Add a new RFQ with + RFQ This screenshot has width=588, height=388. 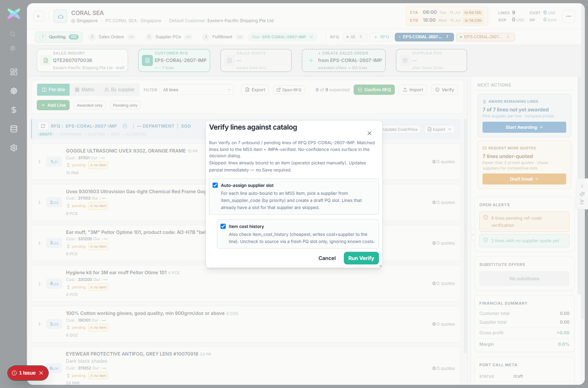click(x=381, y=37)
